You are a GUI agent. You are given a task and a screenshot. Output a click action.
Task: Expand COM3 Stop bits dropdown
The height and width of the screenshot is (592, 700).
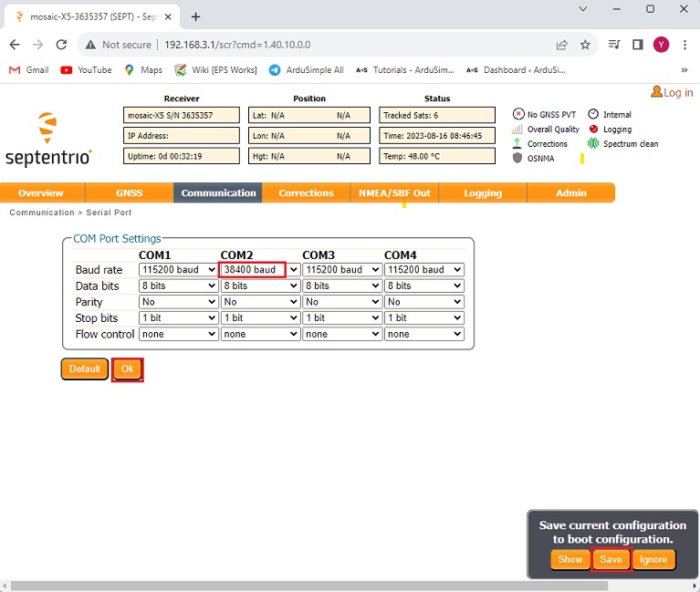tap(341, 318)
